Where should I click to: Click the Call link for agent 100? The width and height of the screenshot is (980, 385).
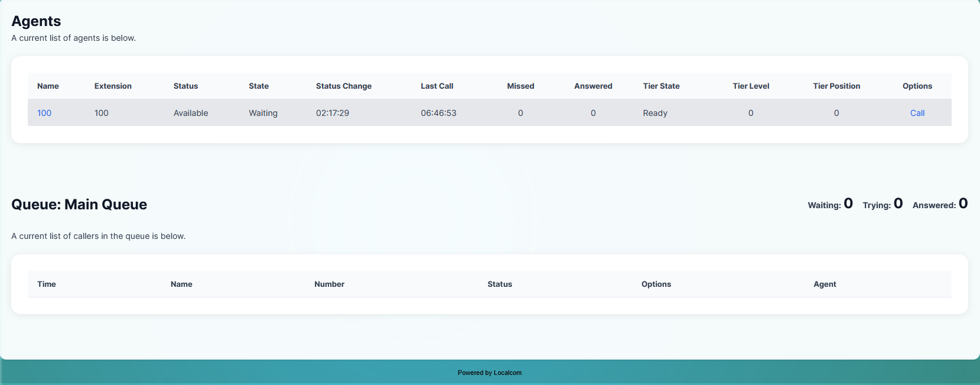pos(917,113)
